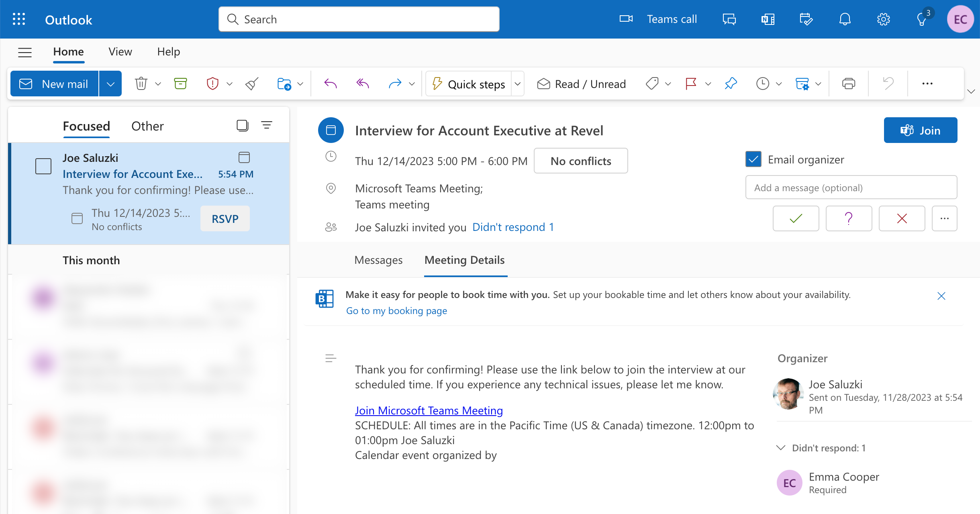
Task: Open the Help ribbon tab
Action: (x=168, y=52)
